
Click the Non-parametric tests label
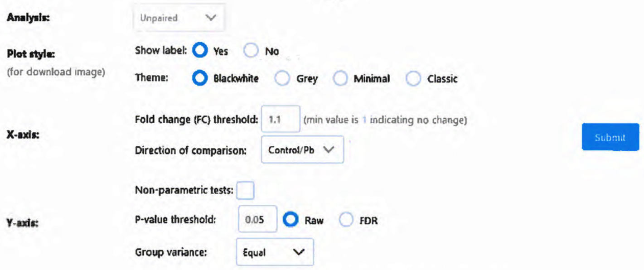coord(184,191)
